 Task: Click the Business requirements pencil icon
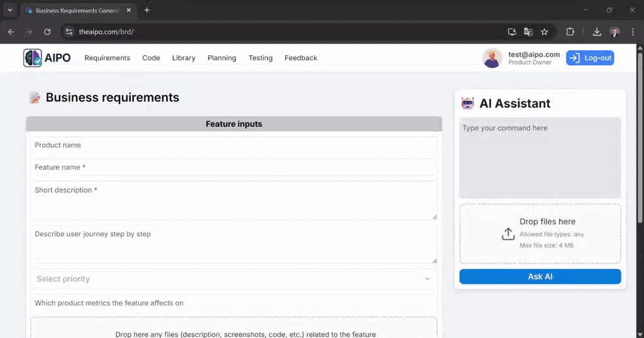point(35,97)
